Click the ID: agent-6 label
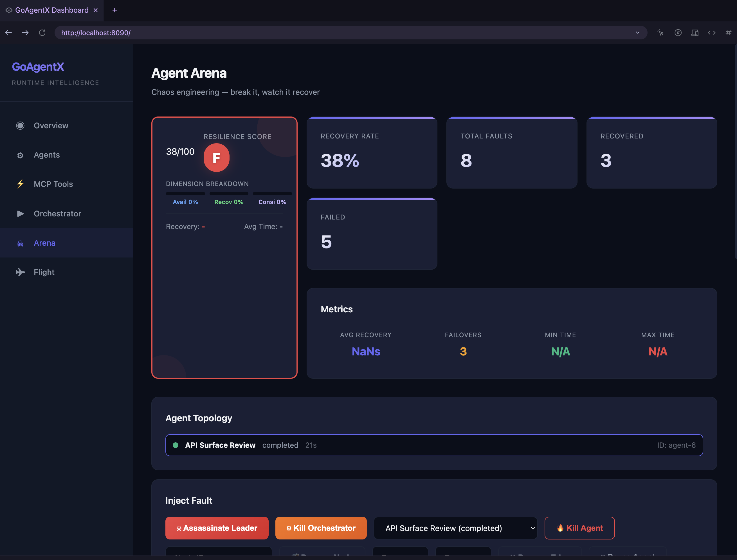737x560 pixels. pyautogui.click(x=676, y=445)
